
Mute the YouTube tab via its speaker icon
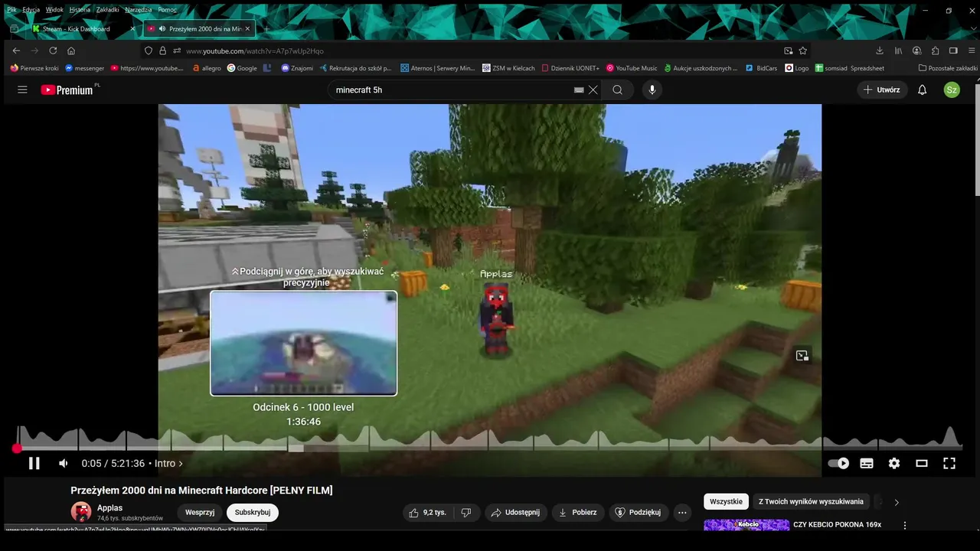click(162, 28)
